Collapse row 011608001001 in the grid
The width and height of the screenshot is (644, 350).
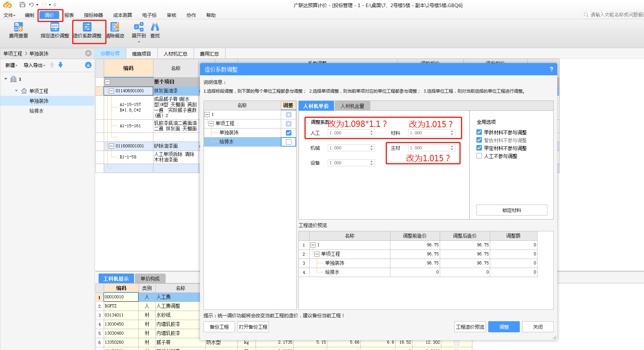pos(112,146)
